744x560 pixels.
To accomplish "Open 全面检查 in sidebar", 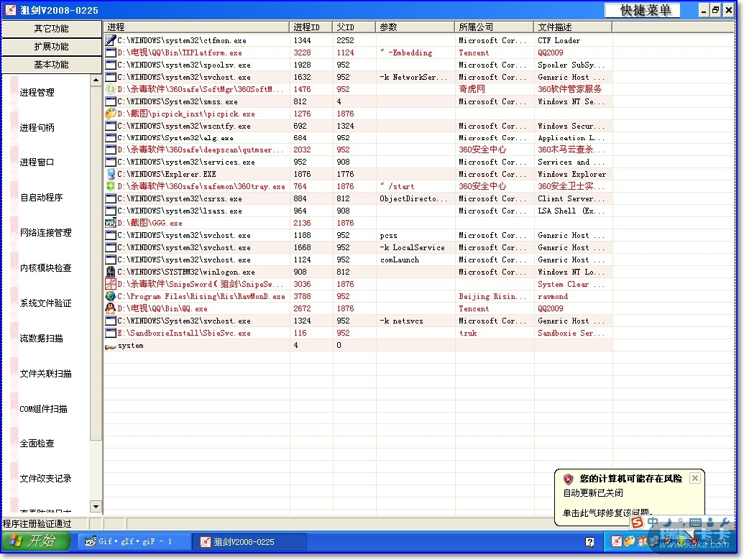I will point(37,444).
